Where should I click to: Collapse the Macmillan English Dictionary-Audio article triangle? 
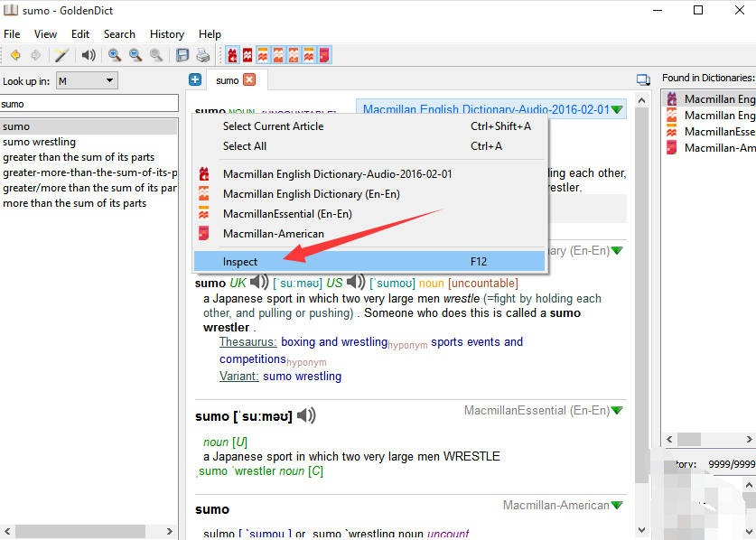[x=617, y=109]
